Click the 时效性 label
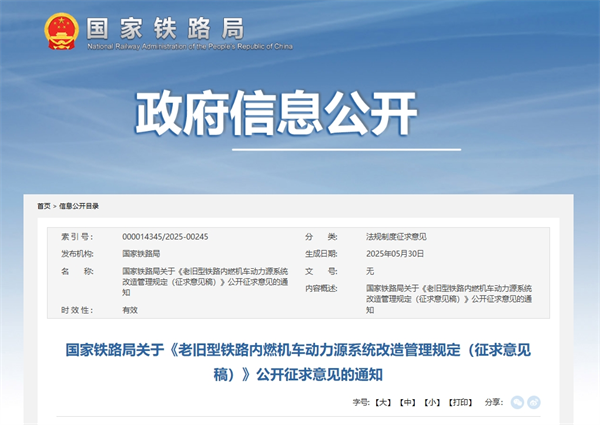 click(77, 310)
